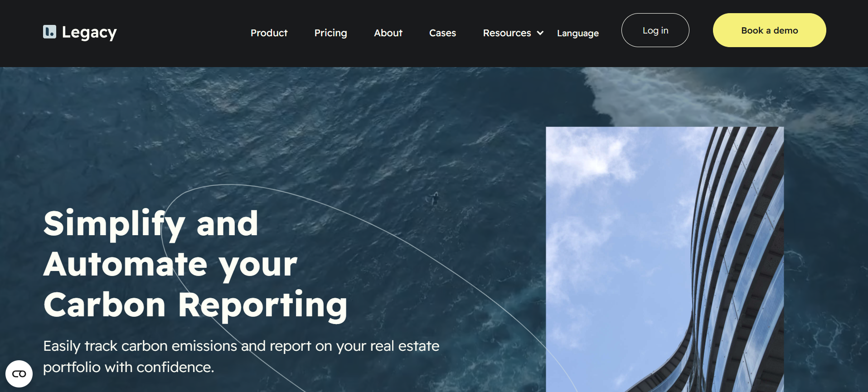The width and height of the screenshot is (868, 392).
Task: Click the carbon emissions subheading paragraph
Action: coord(241,357)
